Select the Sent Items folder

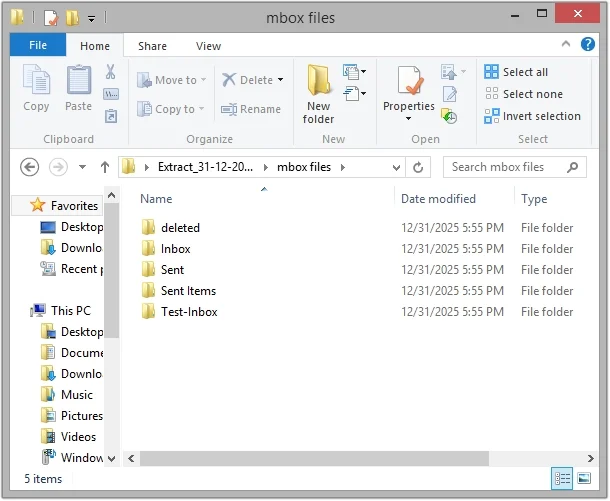coord(178,291)
